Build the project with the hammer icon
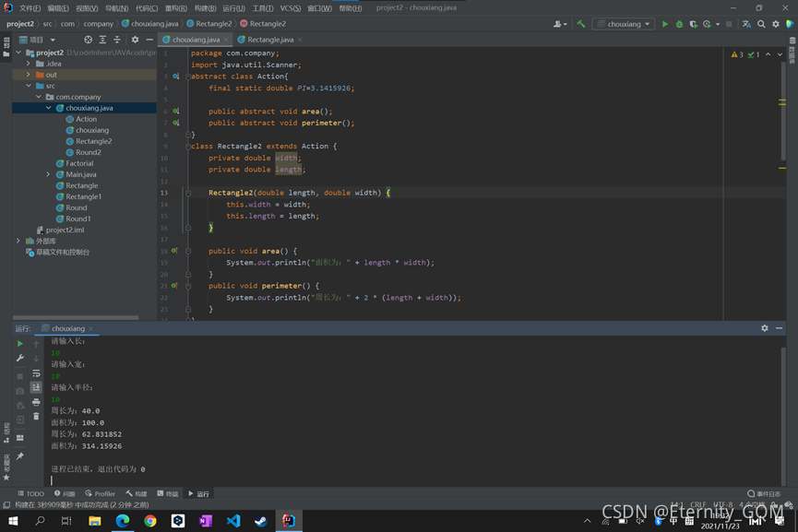 (x=580, y=24)
